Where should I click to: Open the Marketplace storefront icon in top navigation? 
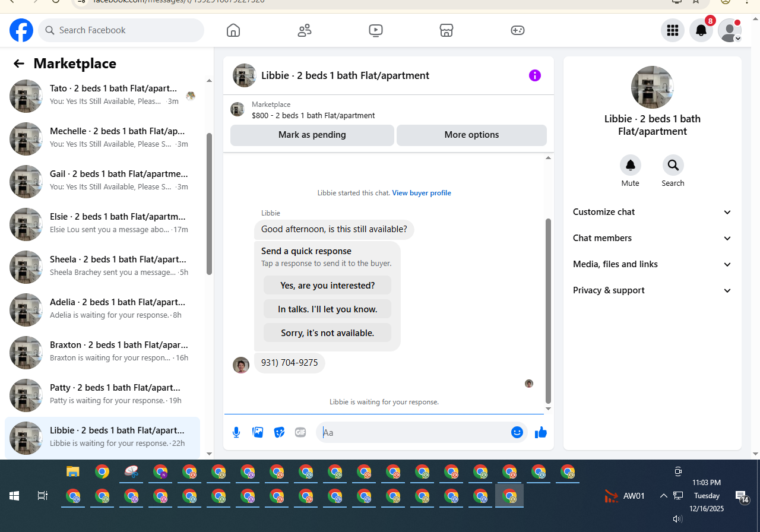[x=446, y=30]
